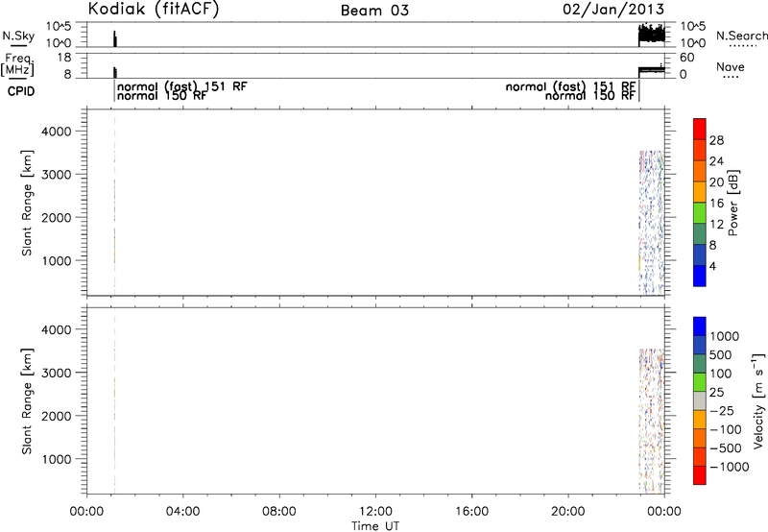Click the blue top velocity colorbar segment
This screenshot has width=768, height=532.
(x=700, y=326)
